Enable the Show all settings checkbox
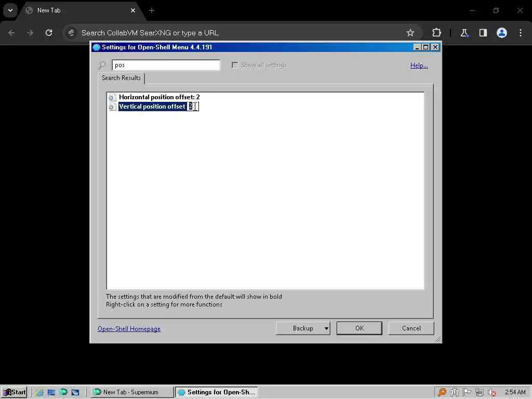This screenshot has width=532, height=399. click(234, 65)
